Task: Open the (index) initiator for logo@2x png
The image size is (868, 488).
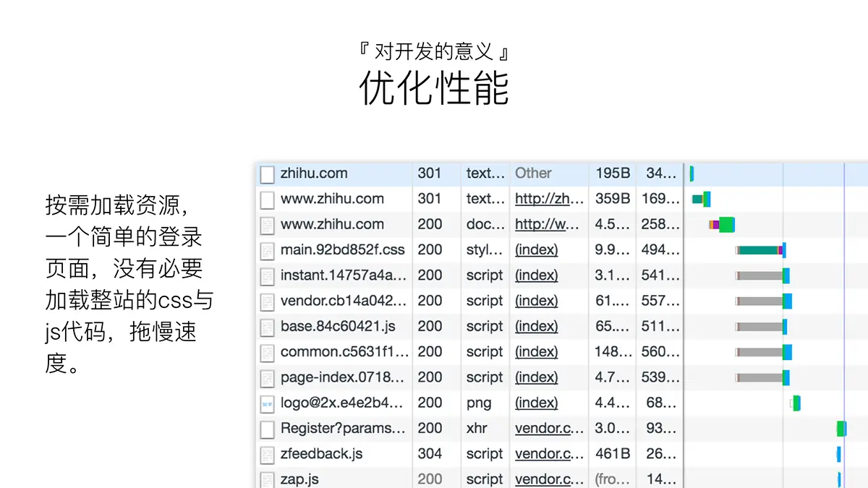Action: [537, 403]
